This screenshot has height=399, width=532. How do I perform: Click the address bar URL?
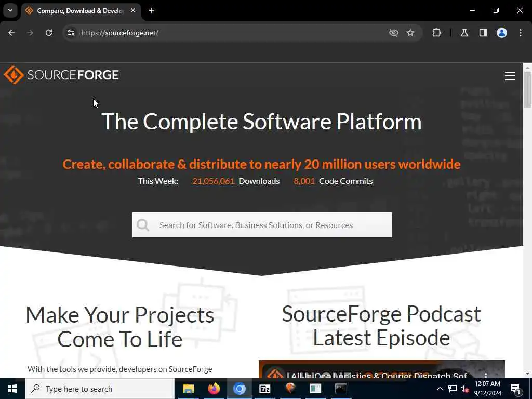pos(120,33)
